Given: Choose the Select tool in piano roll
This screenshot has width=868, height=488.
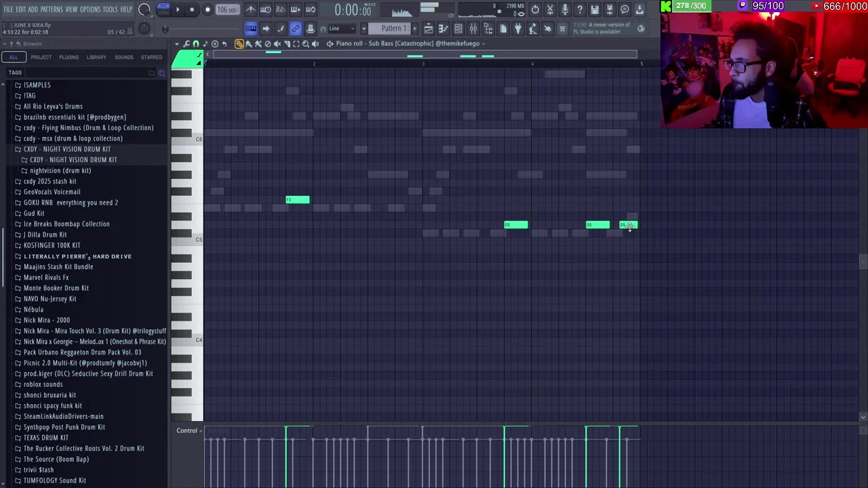Looking at the screenshot, I should pyautogui.click(x=296, y=44).
